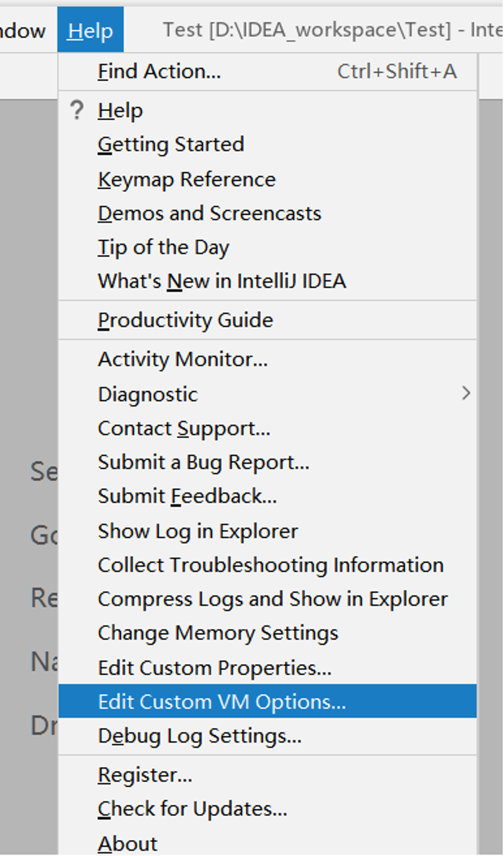Select Check for Updates...

point(268,809)
